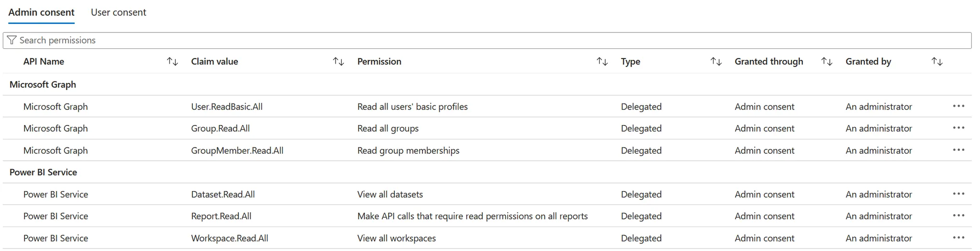The image size is (980, 251).
Task: Collapse the Microsoft Graph group header
Action: (x=43, y=85)
